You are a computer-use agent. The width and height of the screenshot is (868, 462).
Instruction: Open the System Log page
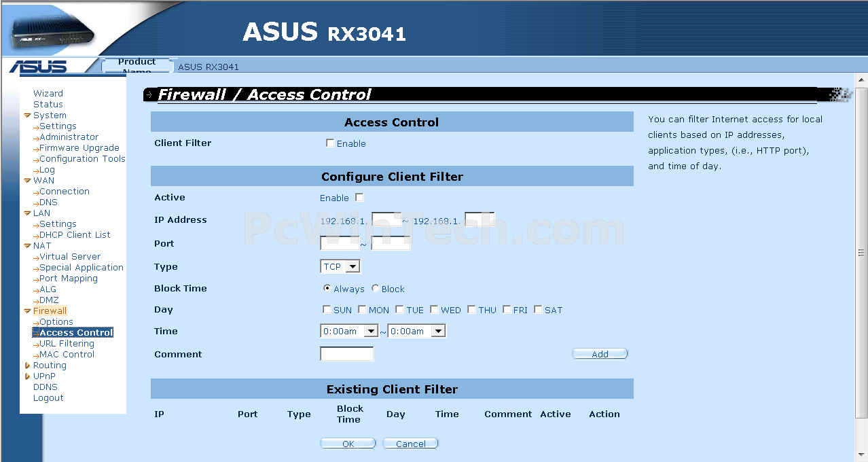click(47, 170)
